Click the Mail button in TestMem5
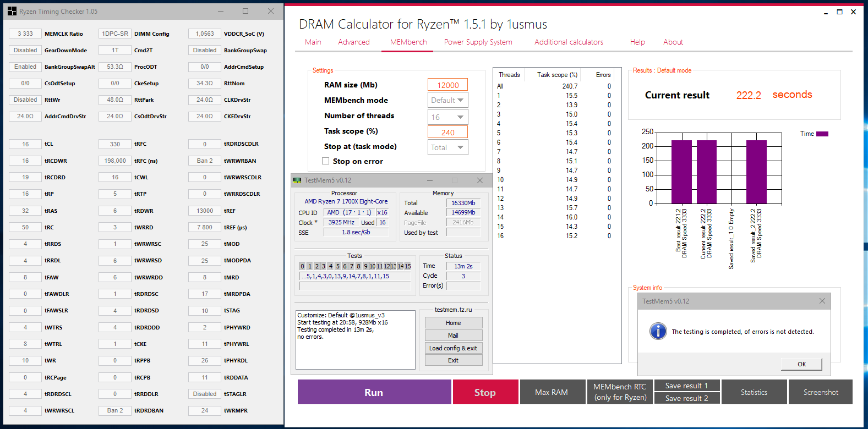 (x=454, y=335)
